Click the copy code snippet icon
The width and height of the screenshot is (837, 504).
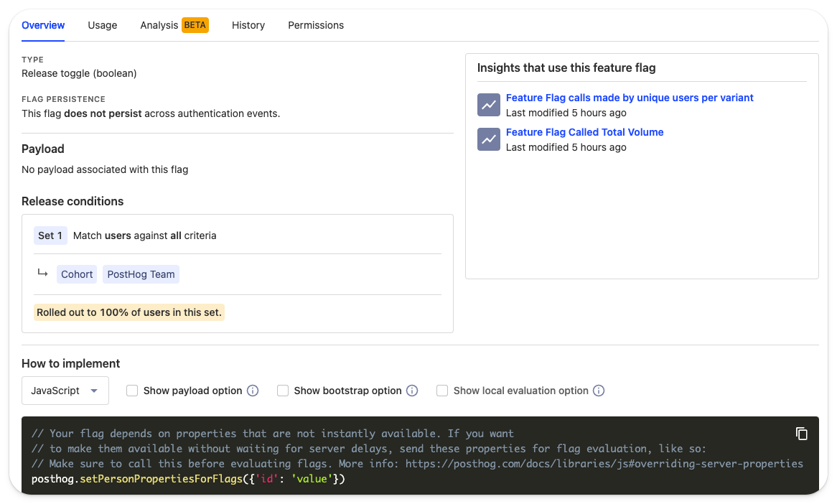coord(802,434)
